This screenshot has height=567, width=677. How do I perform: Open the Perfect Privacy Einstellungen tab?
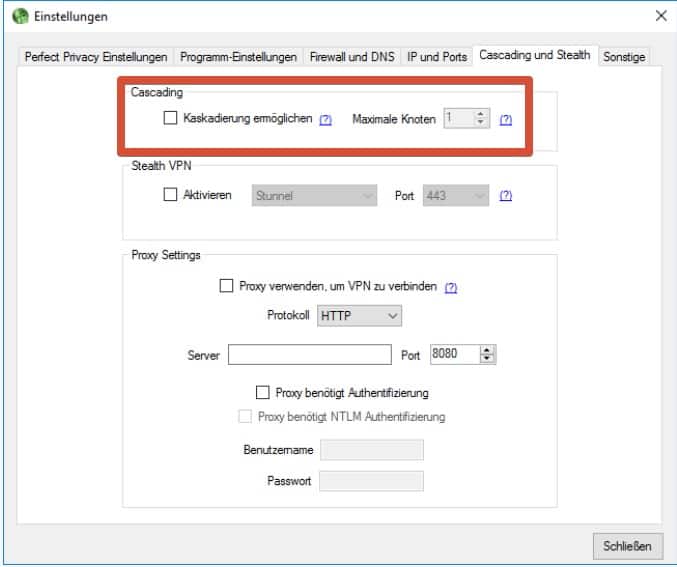97,57
